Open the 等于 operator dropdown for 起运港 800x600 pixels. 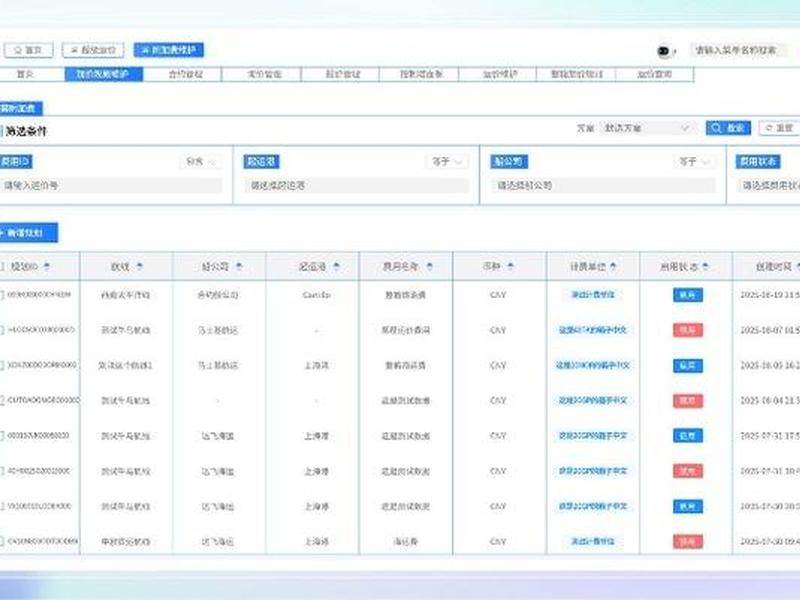(x=446, y=162)
